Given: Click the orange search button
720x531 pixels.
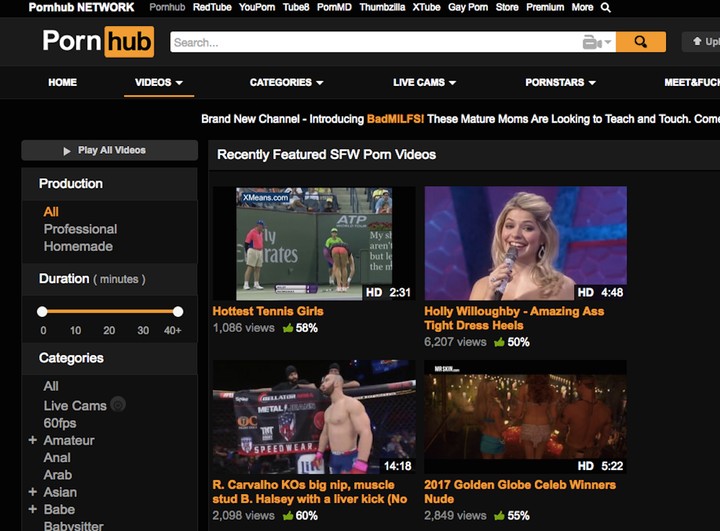Looking at the screenshot, I should tap(641, 42).
